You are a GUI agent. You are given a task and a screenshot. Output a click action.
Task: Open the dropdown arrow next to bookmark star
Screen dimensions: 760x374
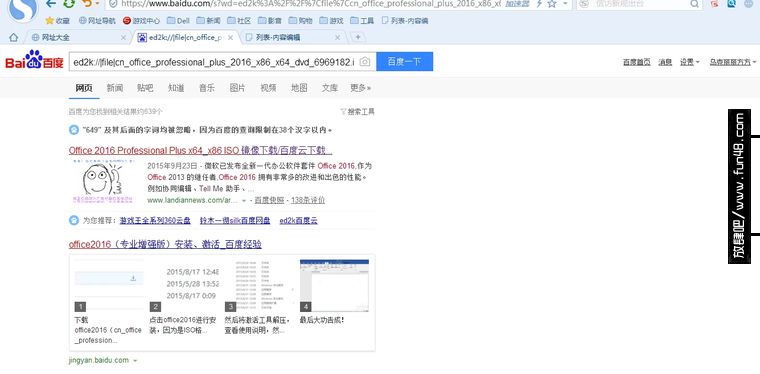click(x=565, y=4)
